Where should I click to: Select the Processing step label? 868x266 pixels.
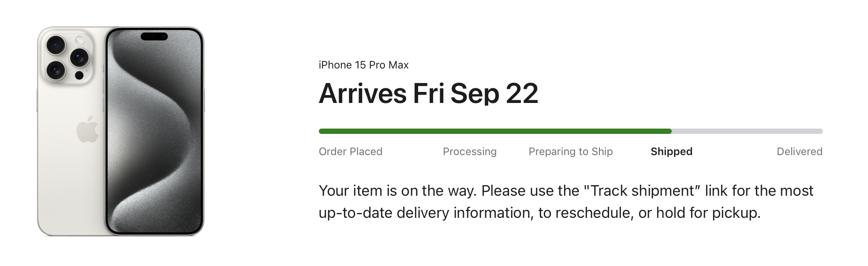[469, 152]
